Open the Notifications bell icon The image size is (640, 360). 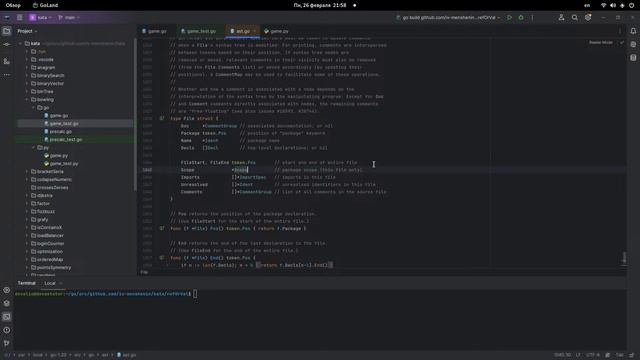pos(633,31)
